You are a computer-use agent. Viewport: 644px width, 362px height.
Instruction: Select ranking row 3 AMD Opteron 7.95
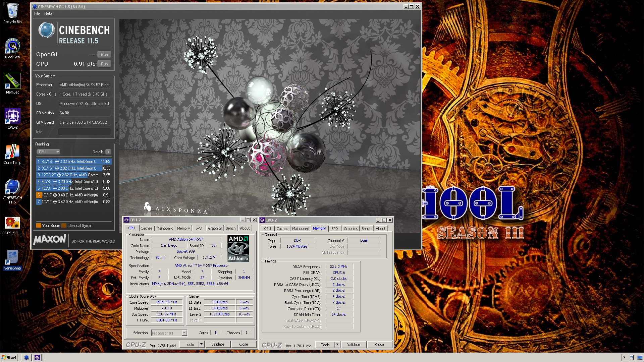tap(74, 175)
